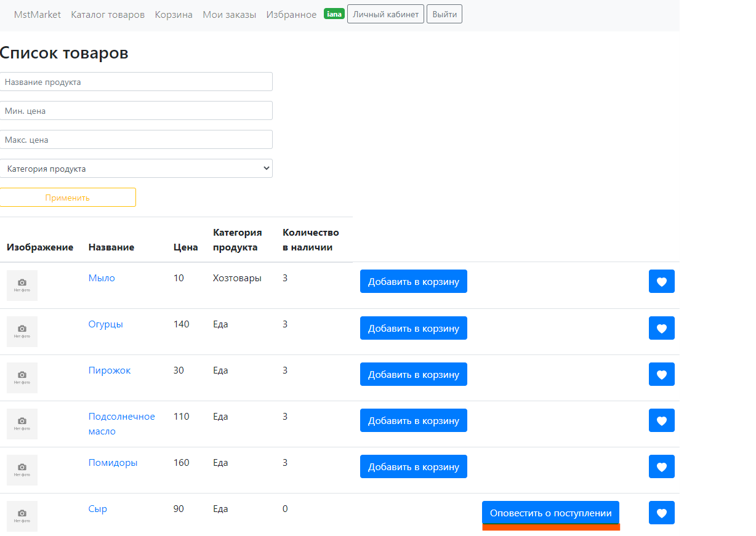This screenshot has height=536, width=756.
Task: Navigate to Мои заказы
Action: [x=230, y=14]
